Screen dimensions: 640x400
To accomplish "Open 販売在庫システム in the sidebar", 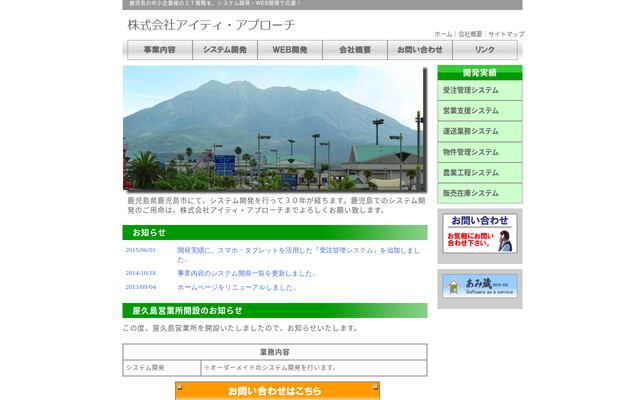I will [480, 193].
